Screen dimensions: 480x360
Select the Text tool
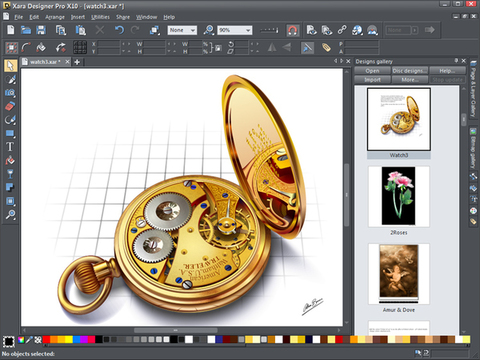(10, 147)
